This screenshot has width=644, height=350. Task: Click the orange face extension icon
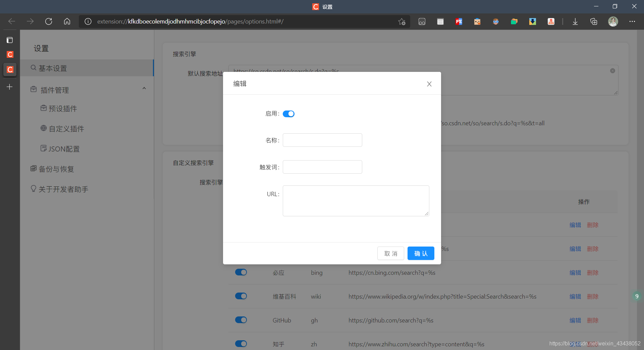click(477, 21)
